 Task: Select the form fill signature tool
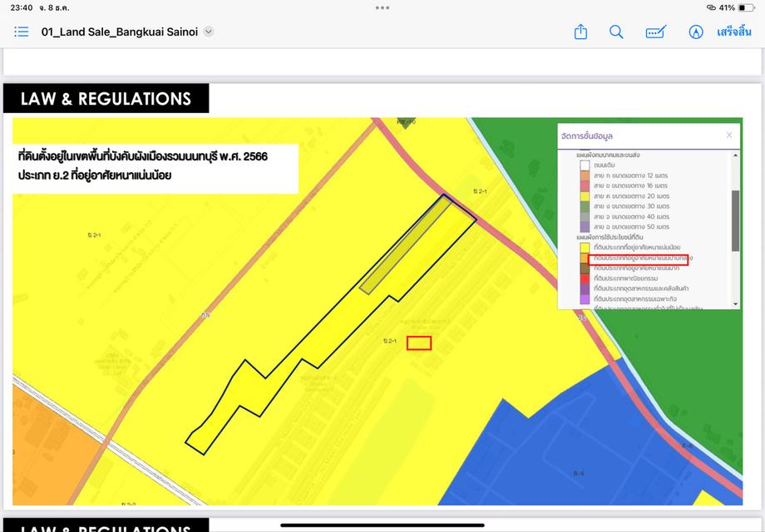[x=655, y=32]
